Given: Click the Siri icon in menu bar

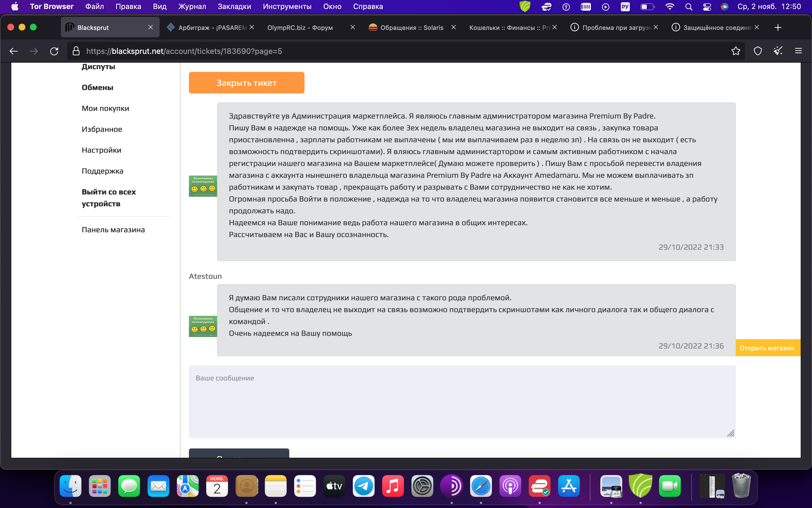Looking at the screenshot, I should [x=724, y=7].
